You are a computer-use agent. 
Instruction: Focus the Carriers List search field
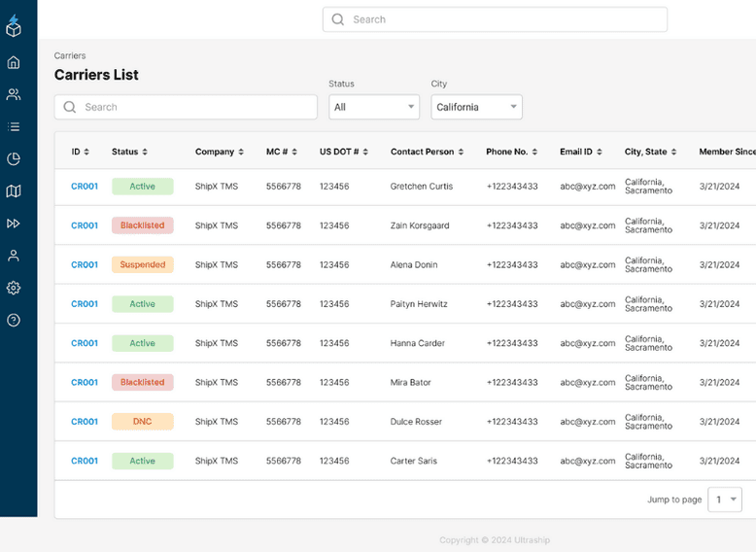point(186,107)
